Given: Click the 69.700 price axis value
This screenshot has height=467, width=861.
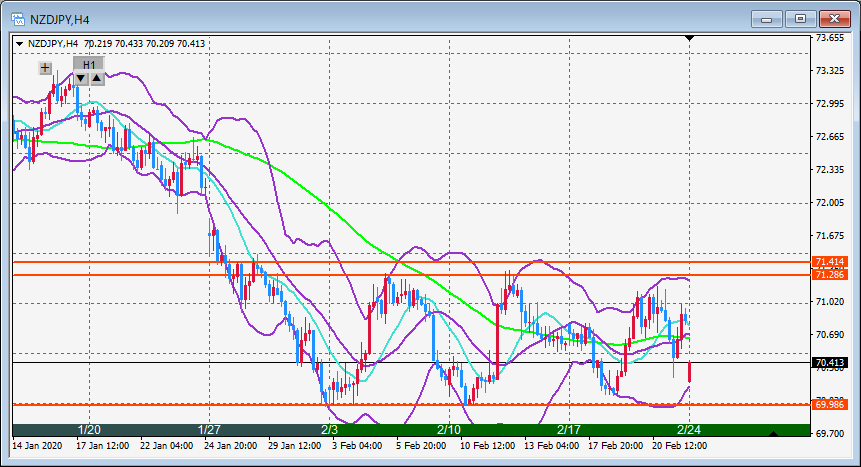Looking at the screenshot, I should point(830,433).
